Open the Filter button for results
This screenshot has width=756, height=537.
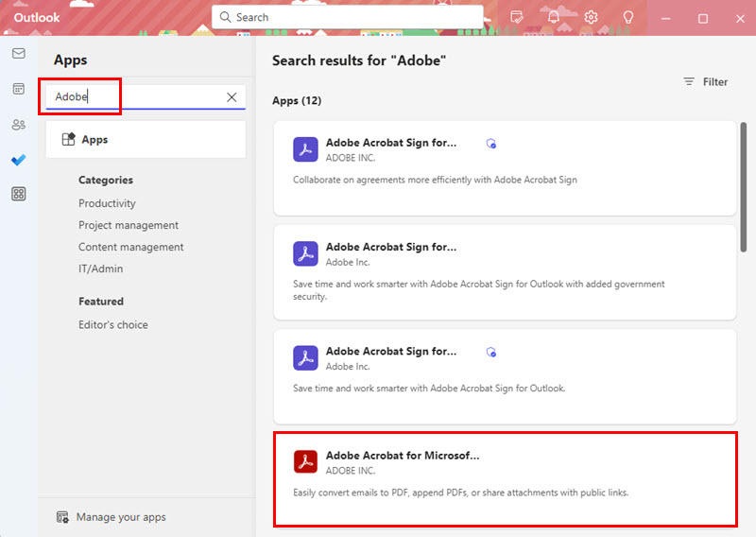705,81
